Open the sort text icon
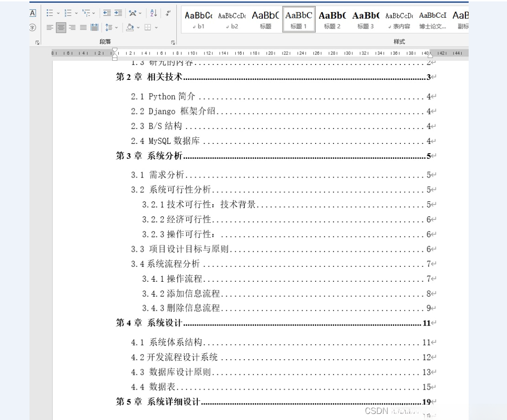The image size is (507, 420). coord(152,13)
